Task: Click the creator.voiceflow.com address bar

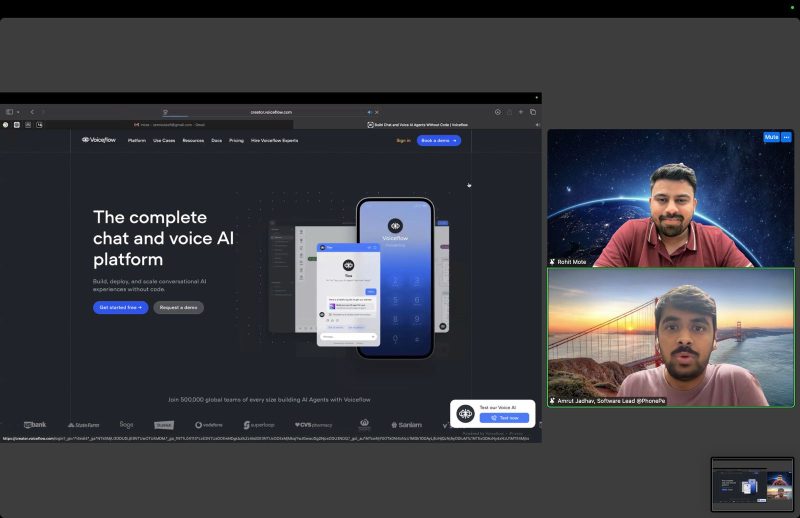Action: (x=270, y=112)
